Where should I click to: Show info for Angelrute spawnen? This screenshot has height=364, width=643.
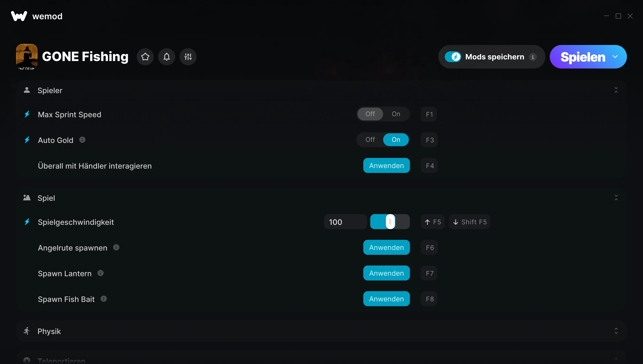coord(116,247)
